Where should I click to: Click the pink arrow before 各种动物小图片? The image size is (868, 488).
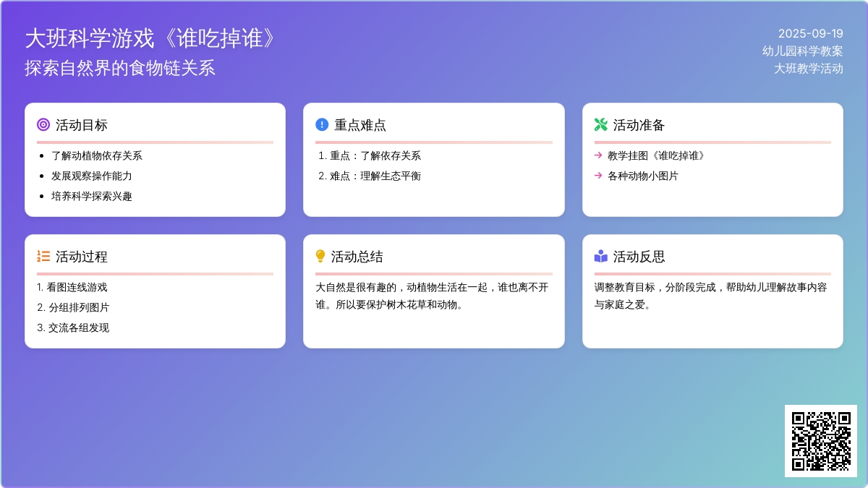point(598,176)
